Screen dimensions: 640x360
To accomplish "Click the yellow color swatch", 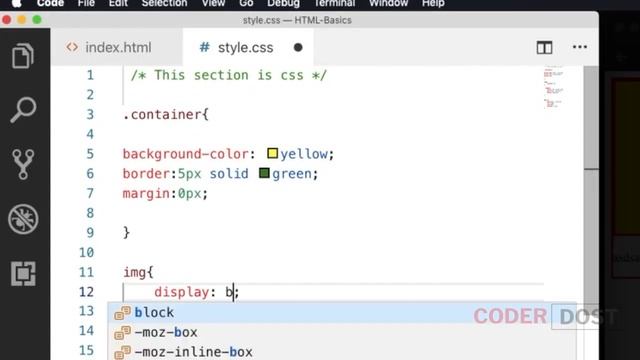I will [x=272, y=153].
